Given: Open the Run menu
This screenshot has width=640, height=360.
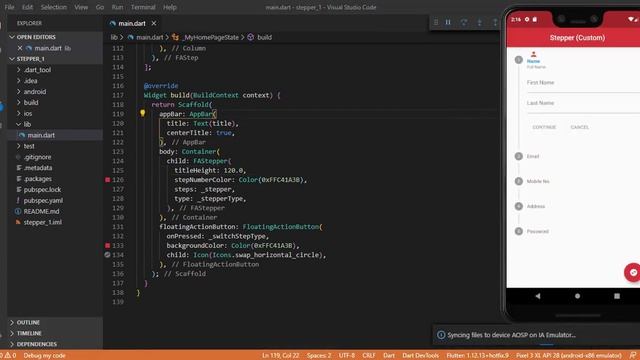Looking at the screenshot, I should coord(117,7).
